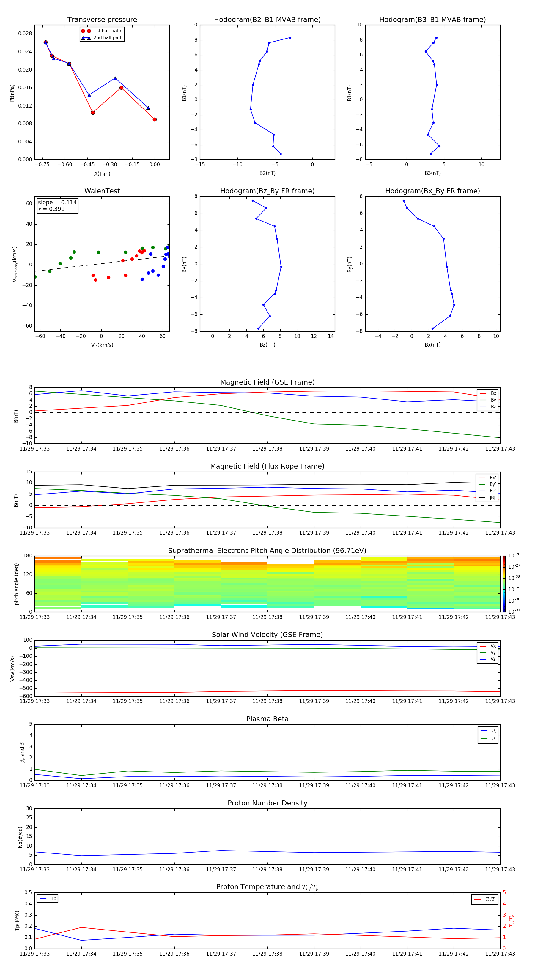
Task: Click the 'Proton Temperature and Te/Tp' title
Action: [267, 887]
